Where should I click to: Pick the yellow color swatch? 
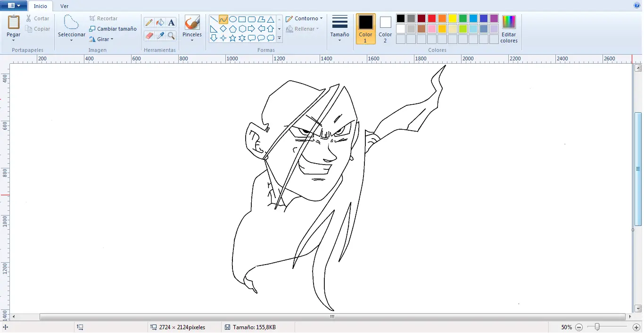coord(452,18)
